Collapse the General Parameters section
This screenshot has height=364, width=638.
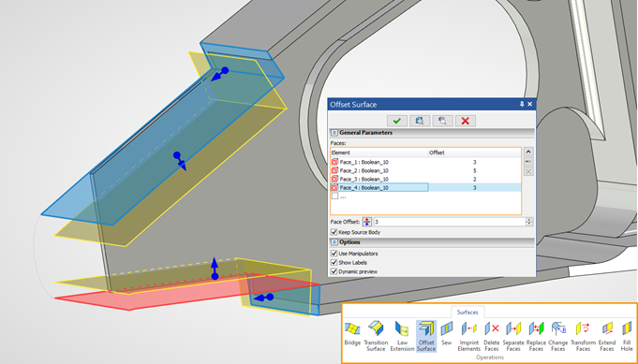click(x=334, y=133)
